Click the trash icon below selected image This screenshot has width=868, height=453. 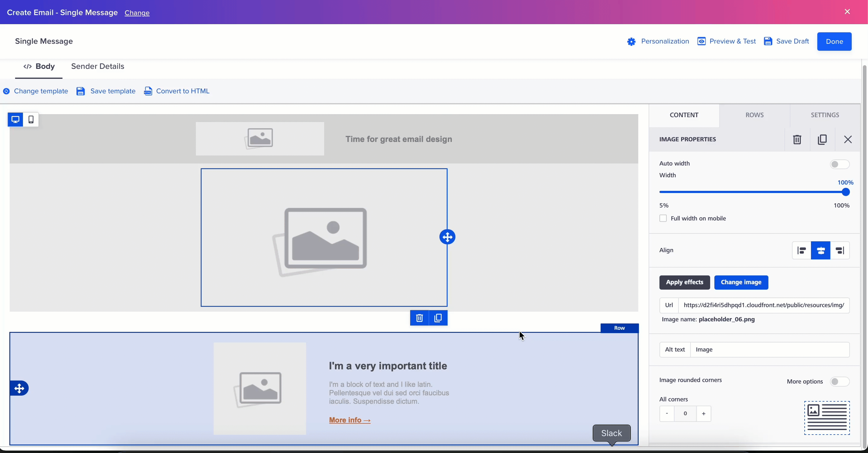point(419,318)
